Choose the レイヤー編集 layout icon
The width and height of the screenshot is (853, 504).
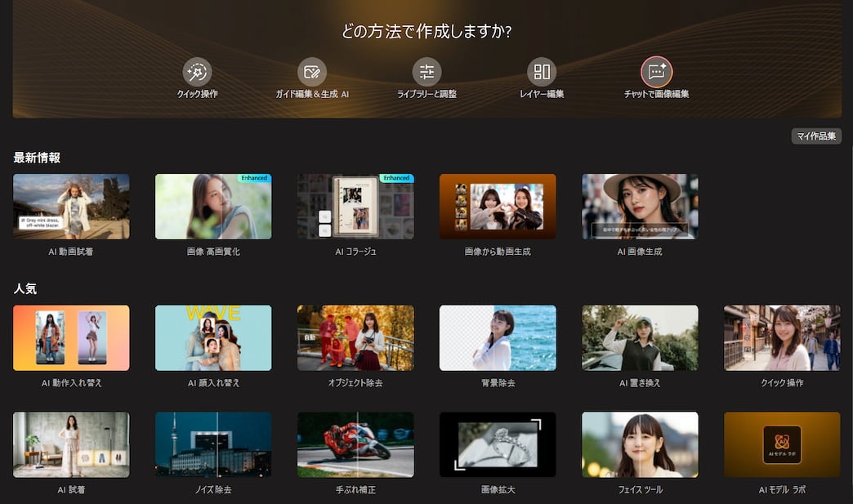click(x=542, y=72)
